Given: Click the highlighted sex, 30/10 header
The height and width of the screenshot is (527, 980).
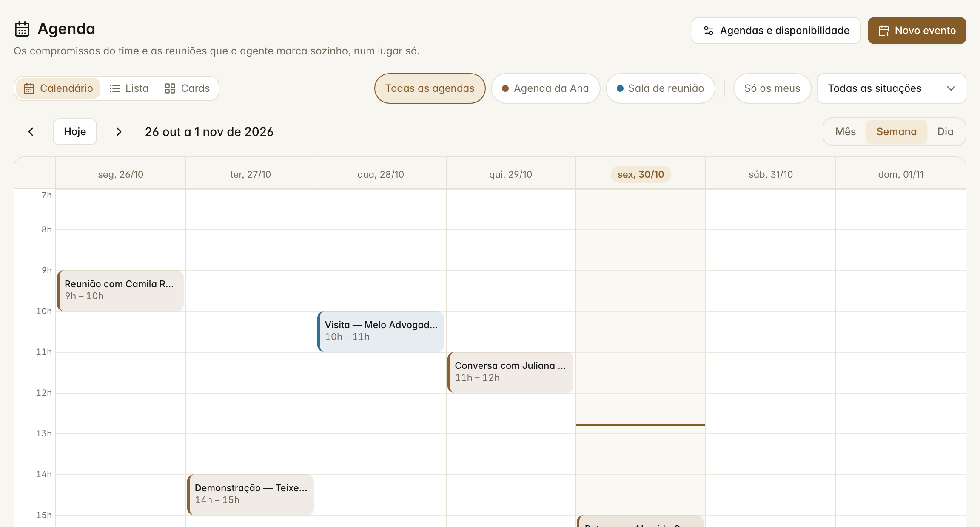Looking at the screenshot, I should [x=641, y=174].
